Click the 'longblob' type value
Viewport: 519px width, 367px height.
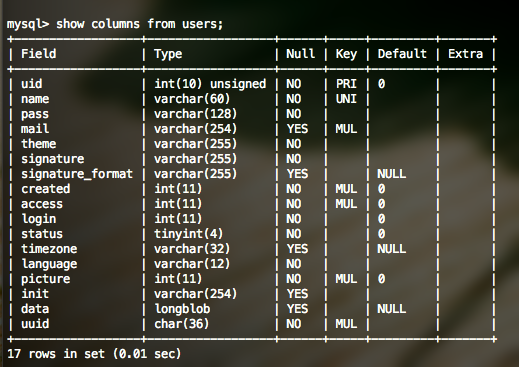click(x=182, y=309)
